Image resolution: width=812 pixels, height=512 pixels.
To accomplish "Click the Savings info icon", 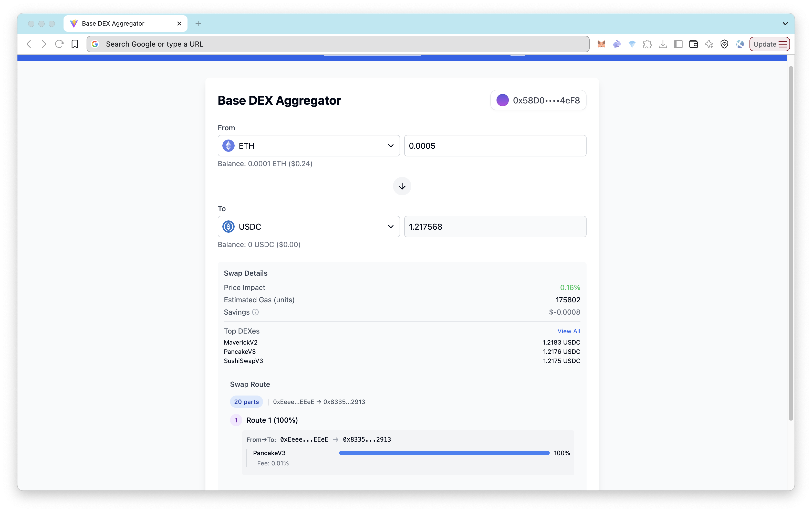I will click(x=255, y=312).
